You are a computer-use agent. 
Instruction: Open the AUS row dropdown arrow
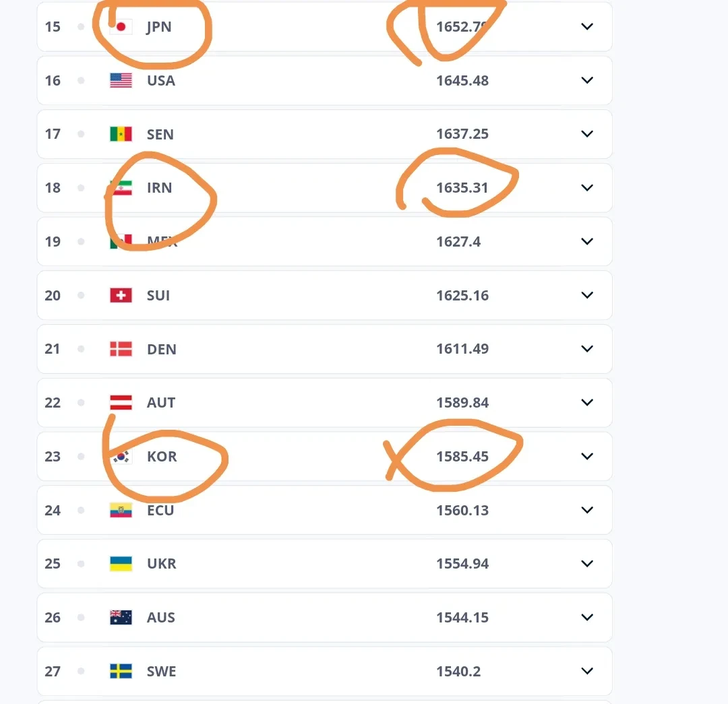(x=587, y=617)
